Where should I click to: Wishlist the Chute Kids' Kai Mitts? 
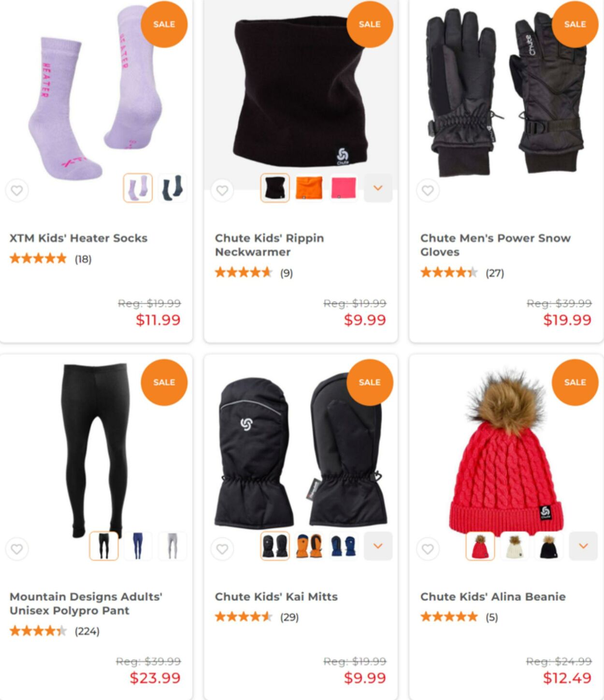coord(222,549)
